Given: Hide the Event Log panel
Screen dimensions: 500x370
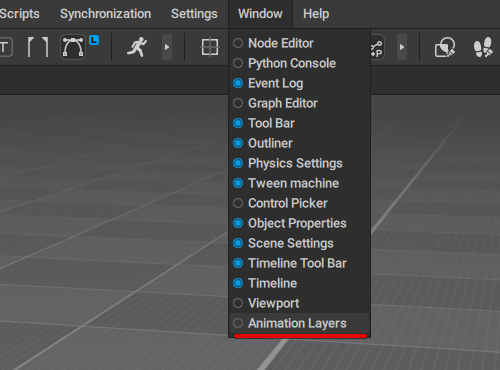Looking at the screenshot, I should click(300, 83).
